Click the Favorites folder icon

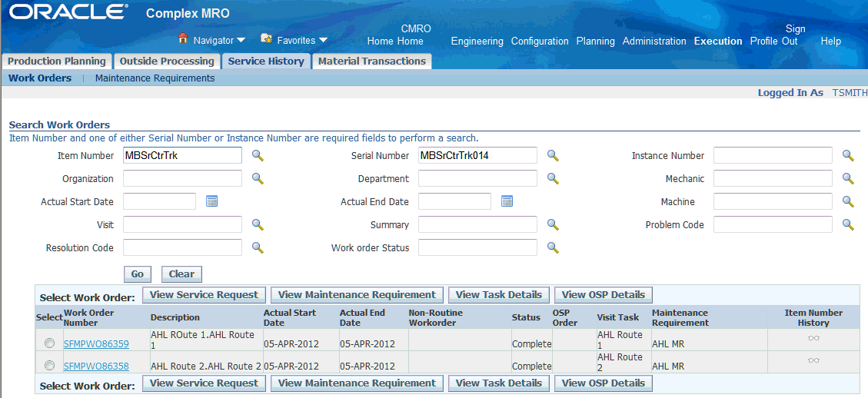click(x=266, y=38)
